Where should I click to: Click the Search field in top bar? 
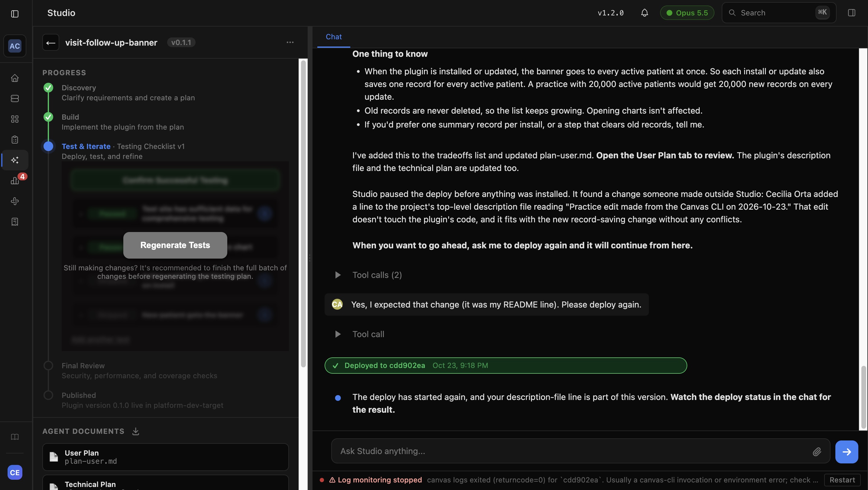779,13
